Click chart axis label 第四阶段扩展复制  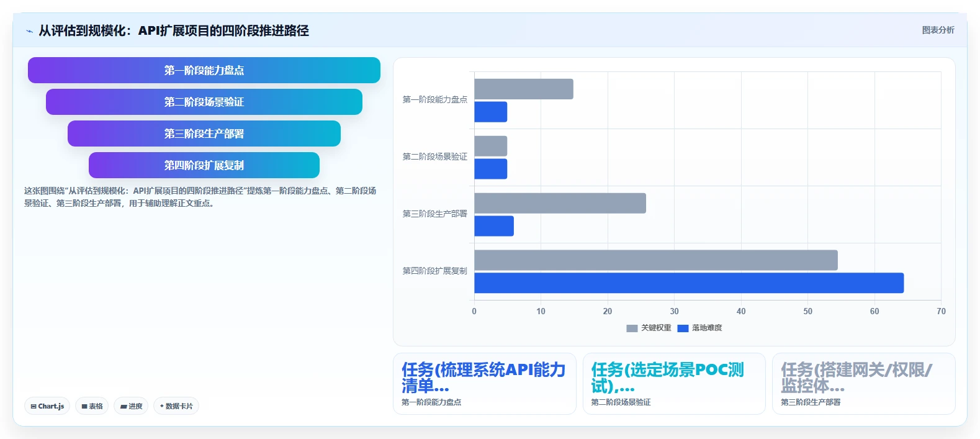[435, 271]
